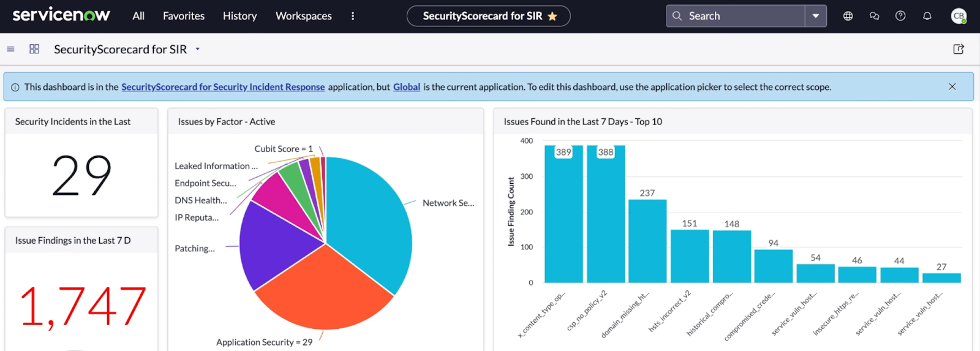980x351 pixels.
Task: Click the search magnifier icon
Action: click(x=677, y=16)
